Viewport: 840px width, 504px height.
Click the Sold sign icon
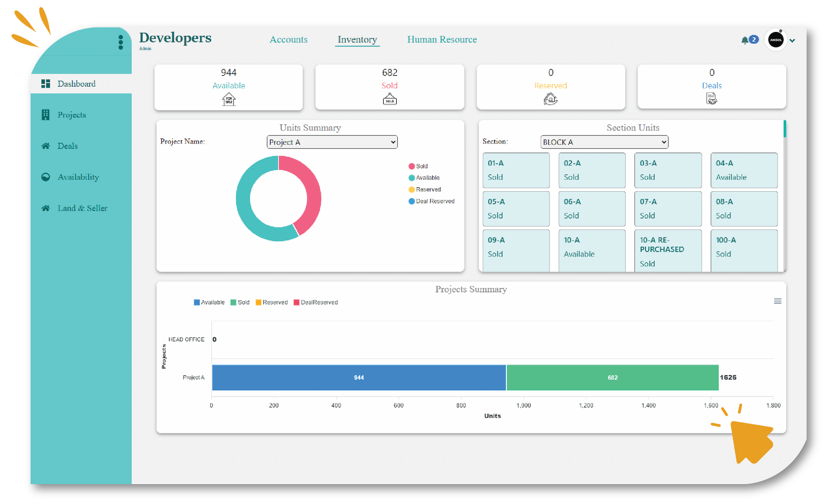tap(389, 99)
